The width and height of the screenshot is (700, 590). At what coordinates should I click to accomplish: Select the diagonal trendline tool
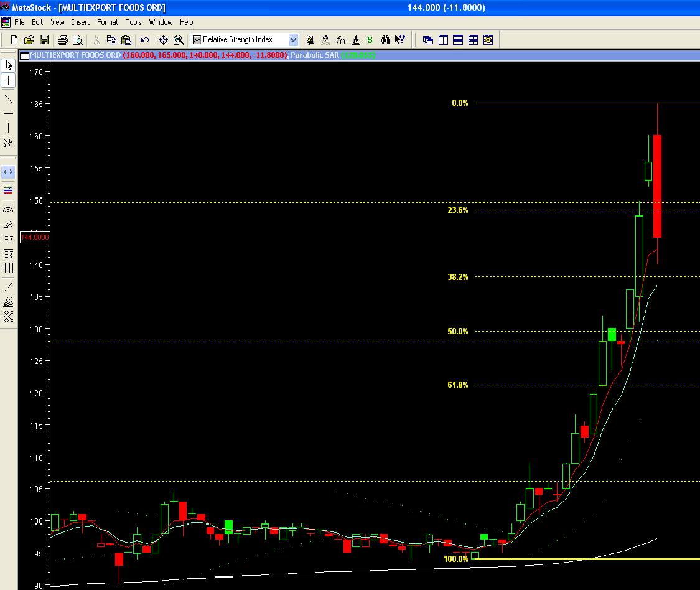pyautogui.click(x=9, y=99)
